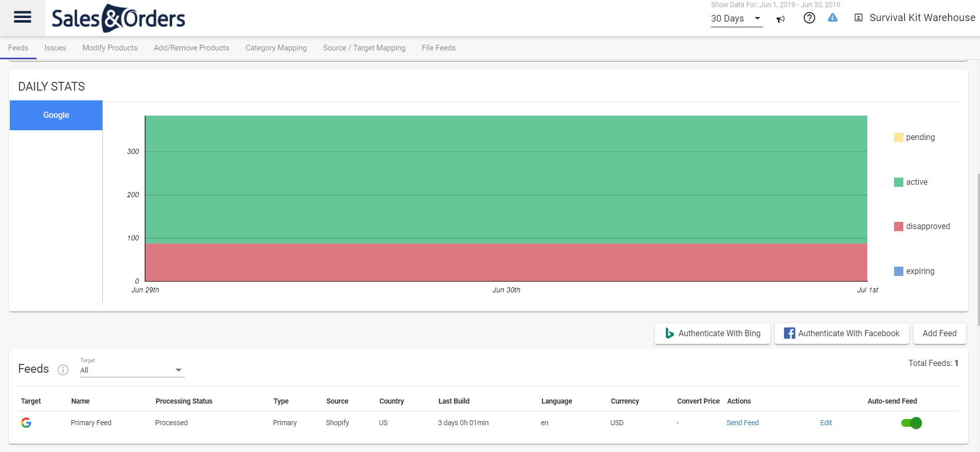The width and height of the screenshot is (980, 452).
Task: Click the Add Feed button
Action: click(x=939, y=334)
